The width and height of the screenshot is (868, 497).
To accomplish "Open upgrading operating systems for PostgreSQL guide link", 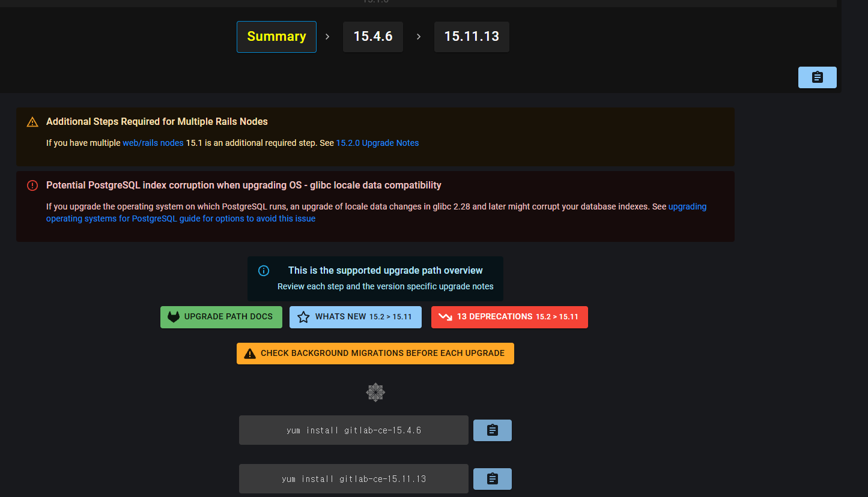I will [376, 212].
